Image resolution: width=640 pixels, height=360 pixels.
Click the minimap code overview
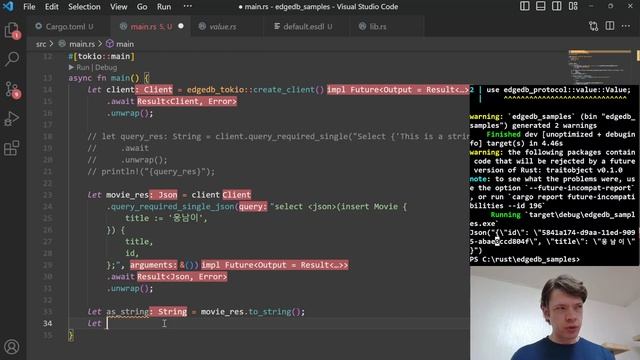tap(600, 67)
